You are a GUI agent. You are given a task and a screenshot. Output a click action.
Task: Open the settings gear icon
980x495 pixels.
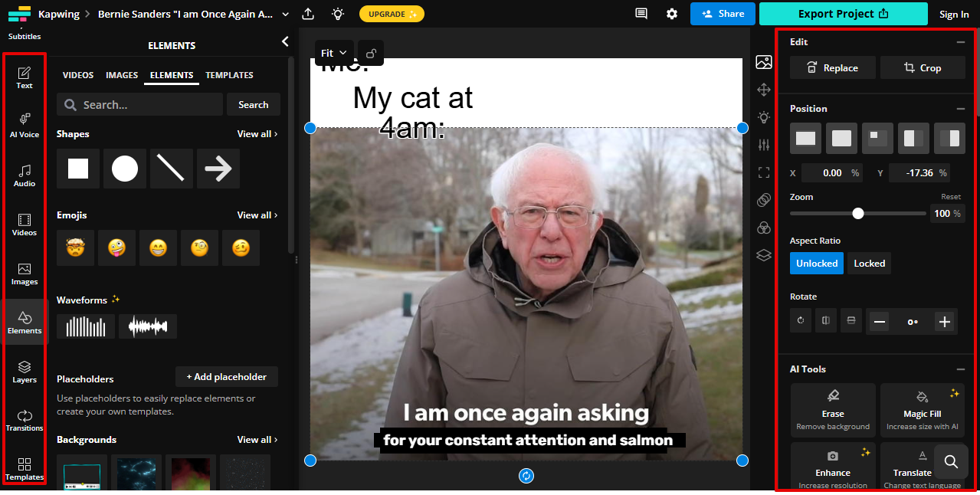tap(672, 14)
